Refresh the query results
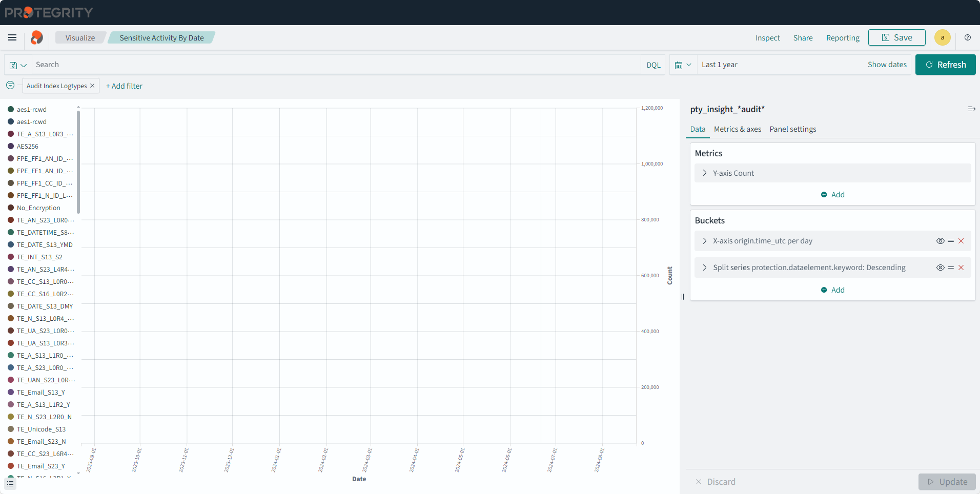Viewport: 980px width, 494px height. pos(945,65)
